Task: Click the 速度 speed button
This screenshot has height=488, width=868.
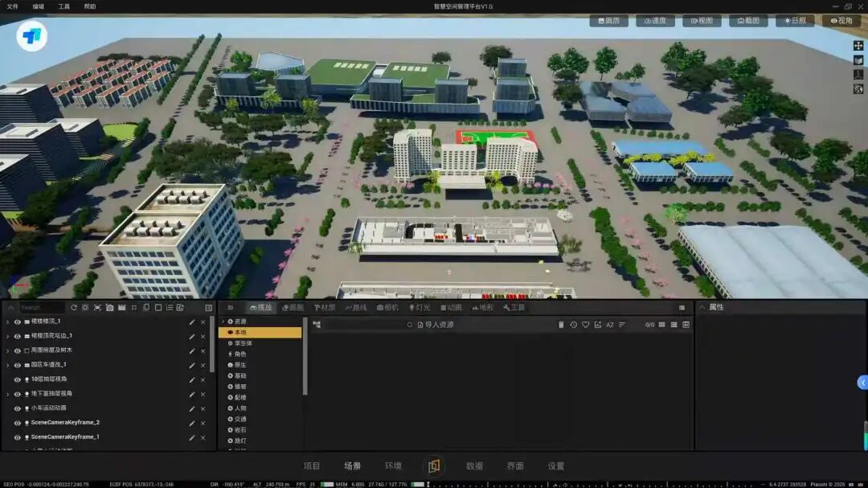Action: pyautogui.click(x=656, y=20)
